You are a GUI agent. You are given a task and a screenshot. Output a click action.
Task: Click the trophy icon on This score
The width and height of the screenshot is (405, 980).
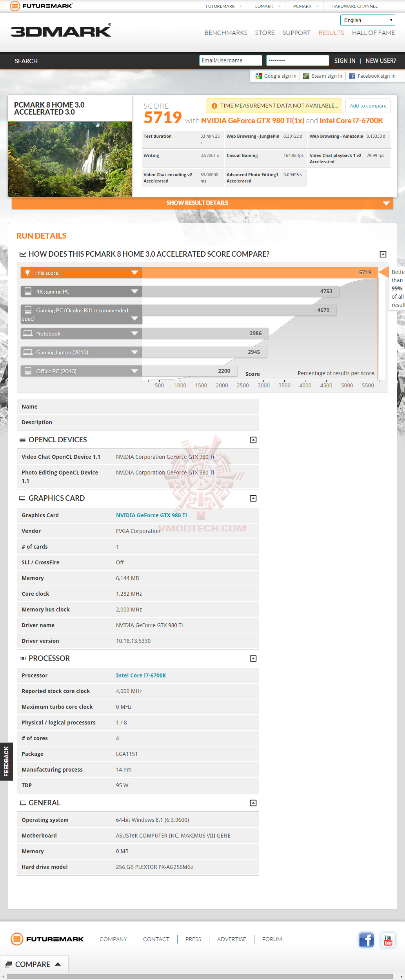point(27,272)
